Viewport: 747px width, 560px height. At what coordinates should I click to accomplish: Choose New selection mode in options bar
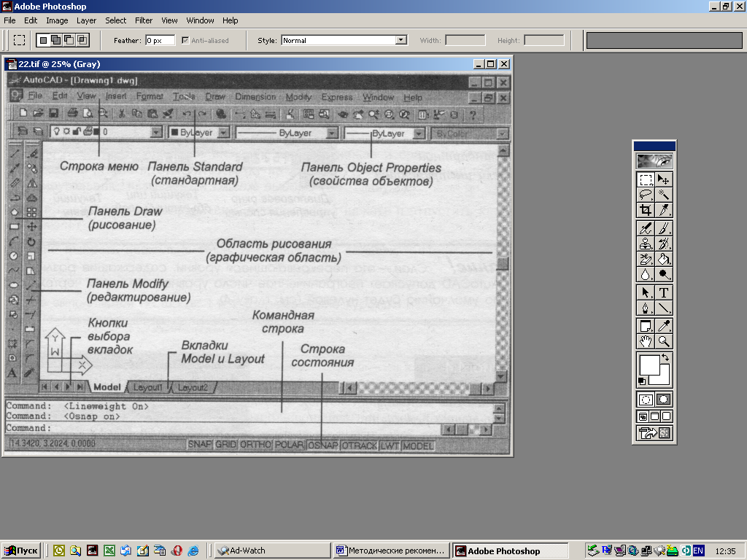click(43, 41)
